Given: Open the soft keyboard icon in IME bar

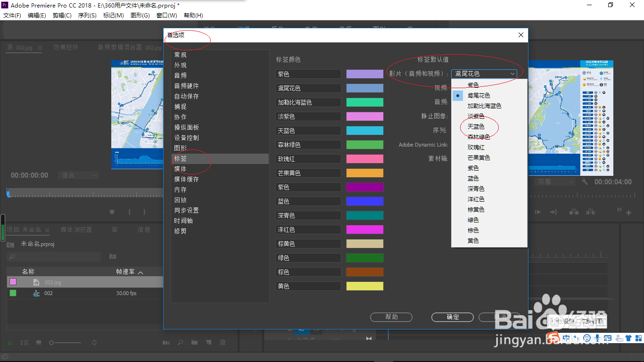Looking at the screenshot, I should pos(608,338).
